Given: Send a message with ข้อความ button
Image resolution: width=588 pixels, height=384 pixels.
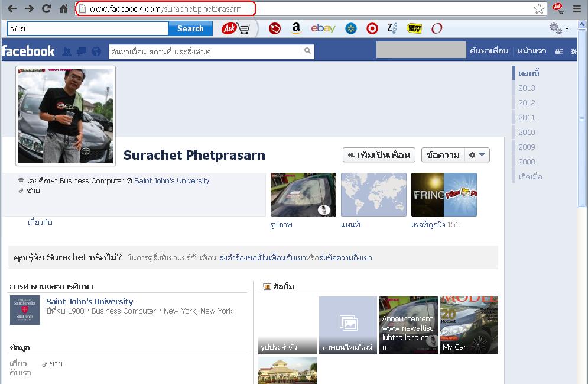Looking at the screenshot, I should [x=443, y=154].
